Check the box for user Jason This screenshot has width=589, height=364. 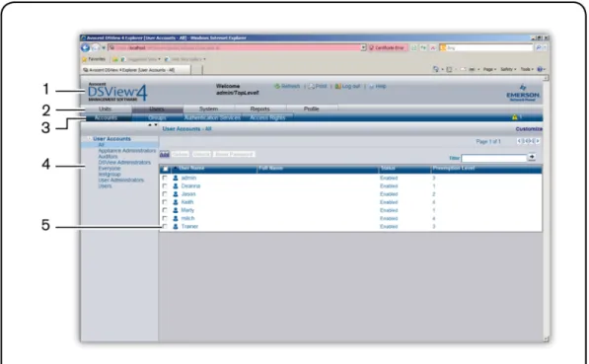[165, 193]
